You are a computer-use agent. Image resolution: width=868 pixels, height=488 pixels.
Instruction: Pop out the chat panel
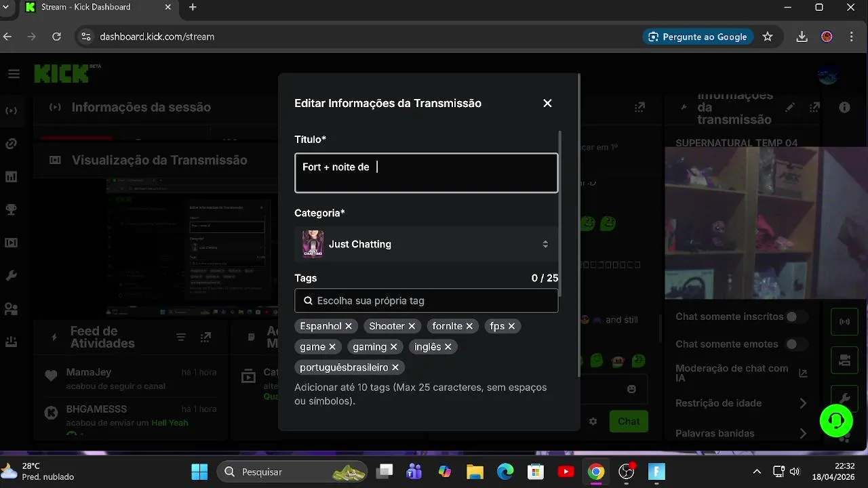pyautogui.click(x=639, y=107)
